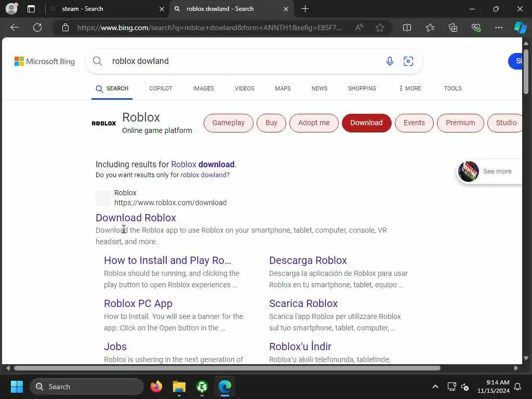Switch to the steam - Search tab
The height and width of the screenshot is (399, 532).
(x=108, y=9)
